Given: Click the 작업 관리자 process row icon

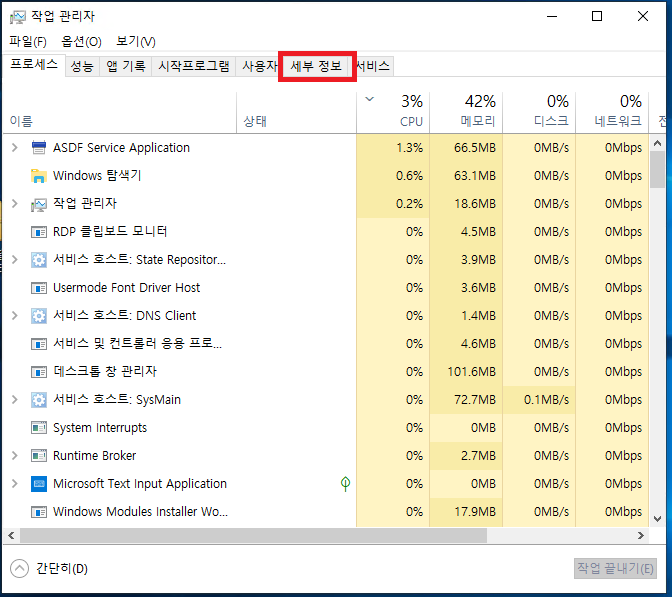Looking at the screenshot, I should point(39,204).
